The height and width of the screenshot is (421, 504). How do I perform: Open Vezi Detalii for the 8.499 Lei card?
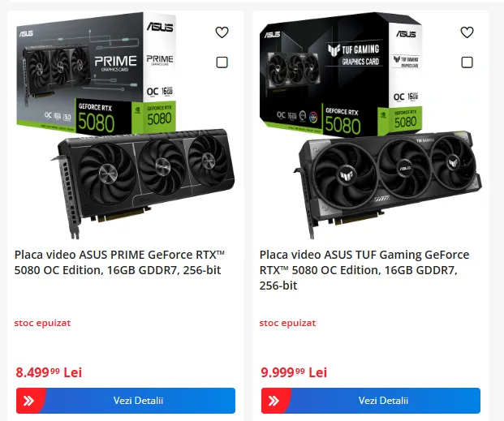(126, 401)
